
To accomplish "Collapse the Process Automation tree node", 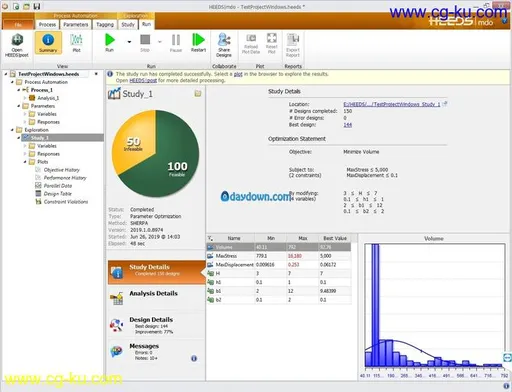I will [12, 82].
